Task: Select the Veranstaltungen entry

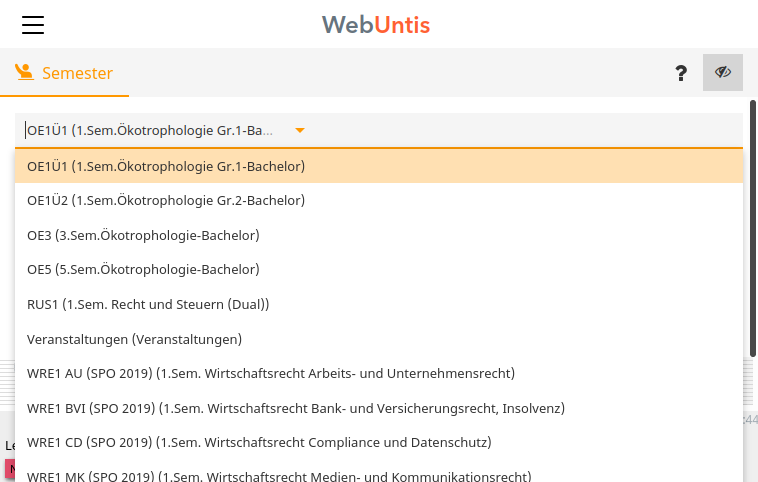Action: pyautogui.click(x=135, y=339)
